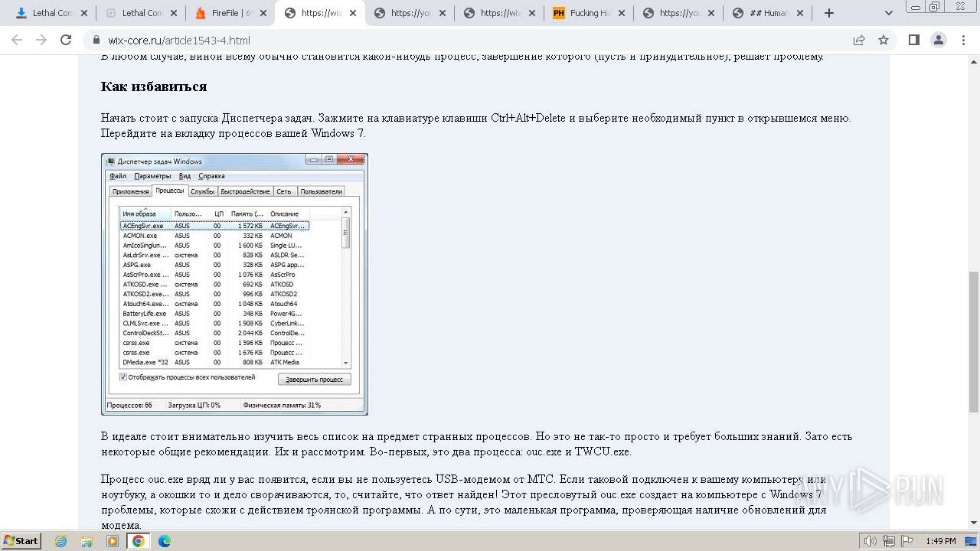
Task: Minimize the Chrome window
Action: click(914, 7)
